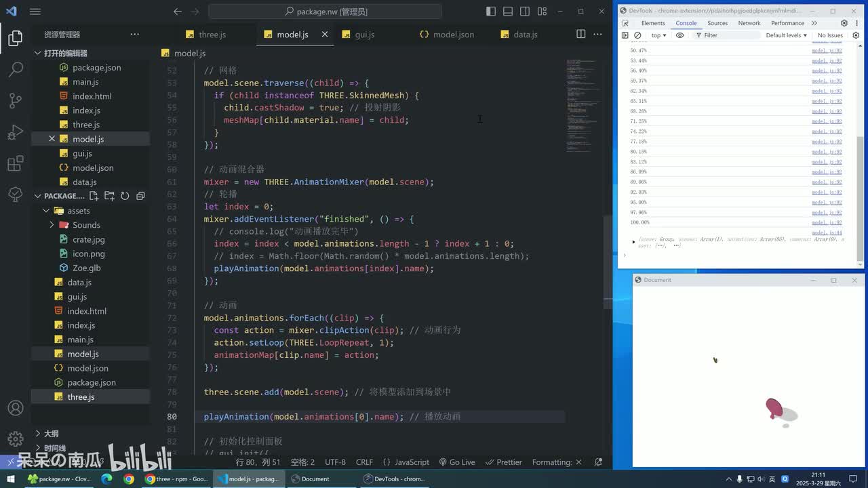Open the Sources tab in DevTools
Screen dimensions: 868x488
[717, 23]
